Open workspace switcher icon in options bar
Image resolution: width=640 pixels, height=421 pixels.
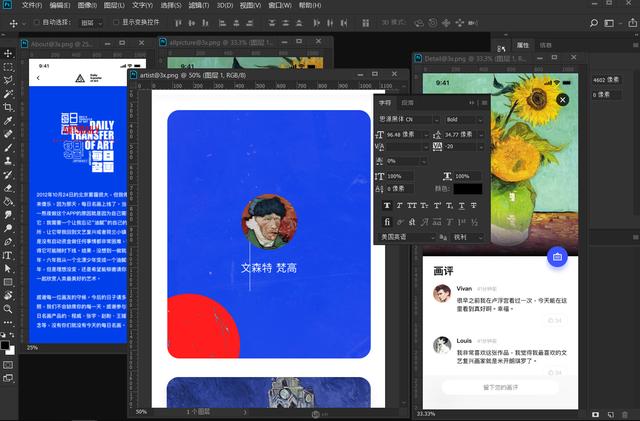609,23
